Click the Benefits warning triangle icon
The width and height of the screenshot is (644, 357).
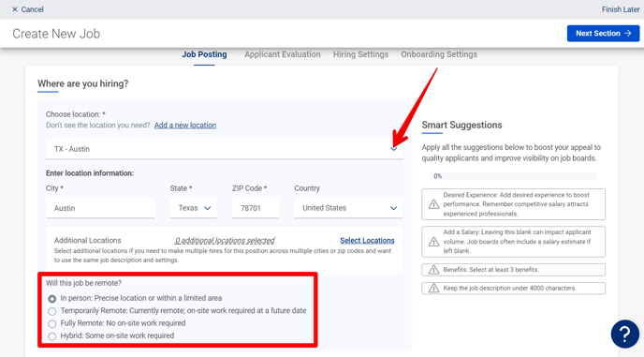point(433,270)
